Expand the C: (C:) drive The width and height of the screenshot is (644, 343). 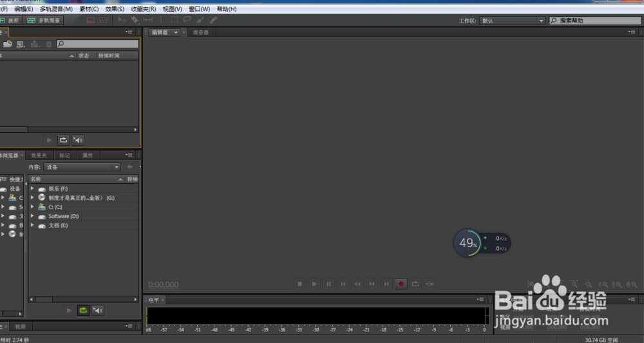[x=32, y=206]
